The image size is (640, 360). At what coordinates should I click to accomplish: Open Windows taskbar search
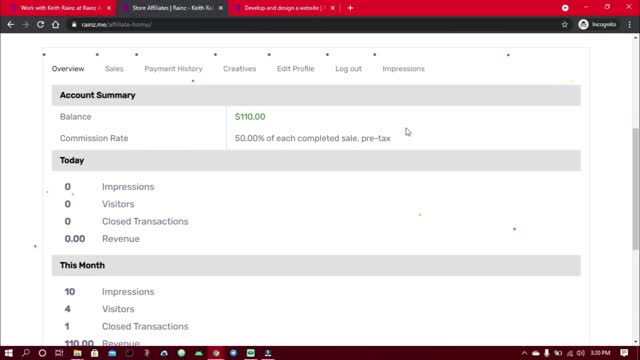[26, 353]
